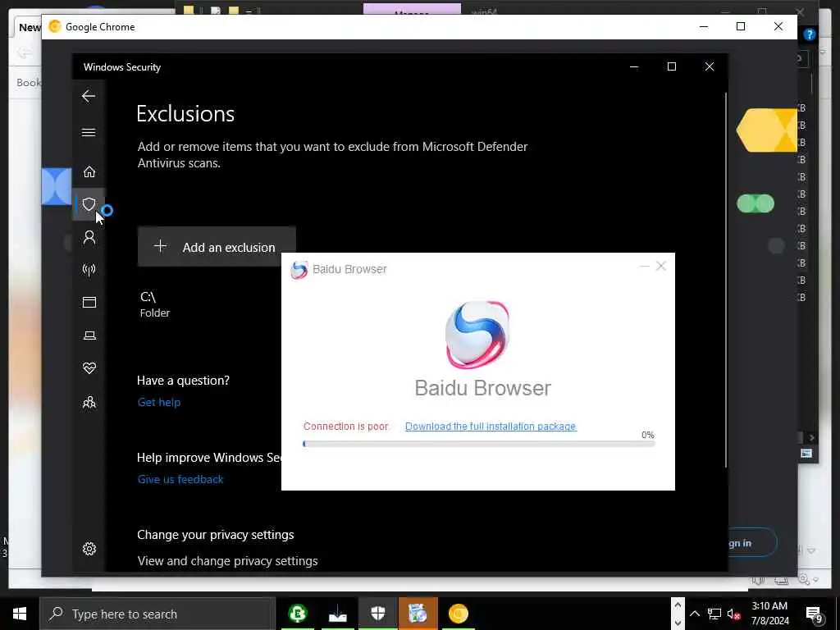Open the download tray icon on taskbar

[337, 614]
